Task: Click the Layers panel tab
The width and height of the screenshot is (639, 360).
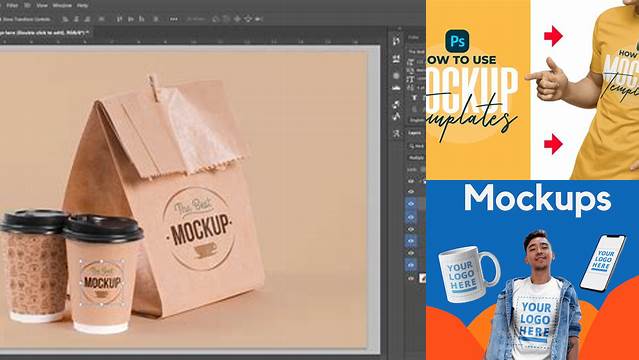Action: click(415, 133)
